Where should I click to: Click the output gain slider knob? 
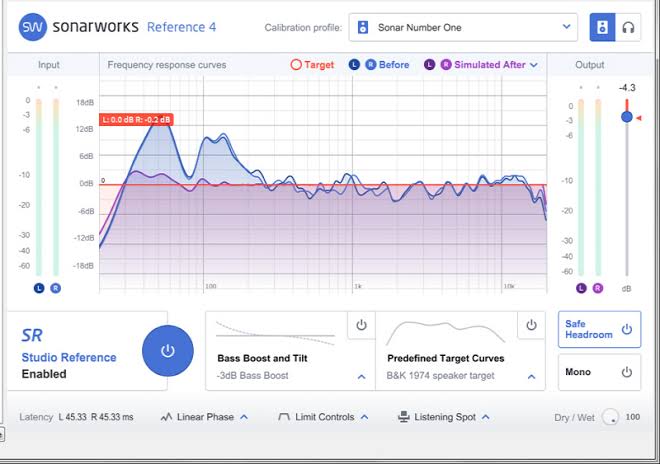point(627,117)
